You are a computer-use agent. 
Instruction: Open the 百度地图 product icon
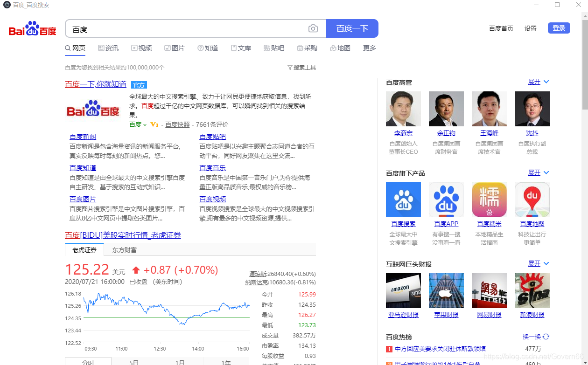pyautogui.click(x=532, y=200)
